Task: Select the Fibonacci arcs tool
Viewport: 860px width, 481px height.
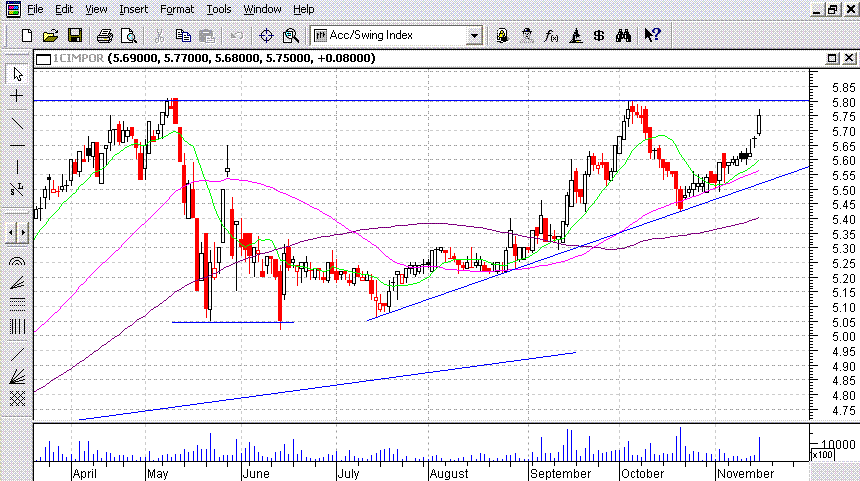Action: (x=18, y=262)
